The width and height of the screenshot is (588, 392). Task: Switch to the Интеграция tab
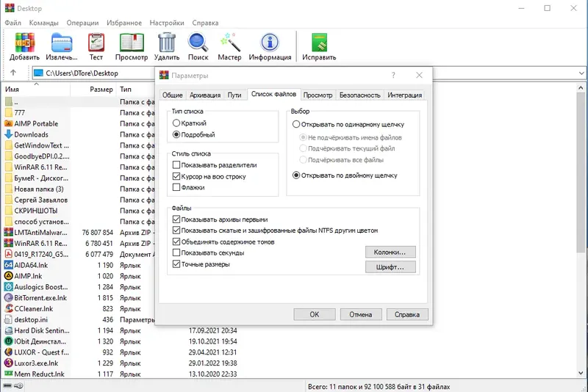[x=405, y=95]
